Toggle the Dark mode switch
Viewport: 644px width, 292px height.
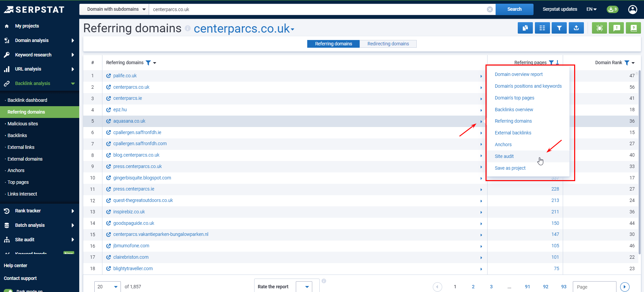(x=8, y=290)
